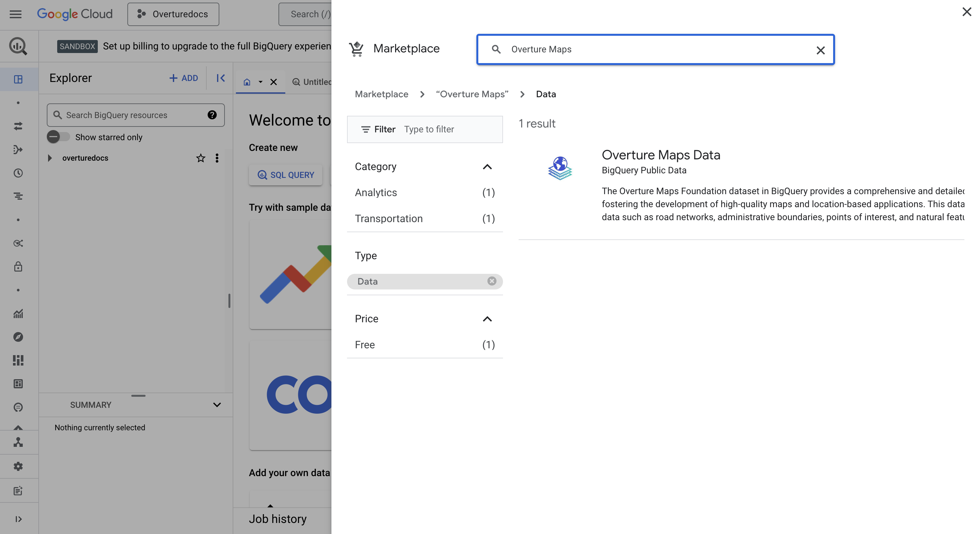Open the Monitoring chart icon in sidebar
The width and height of the screenshot is (980, 534).
pyautogui.click(x=18, y=314)
